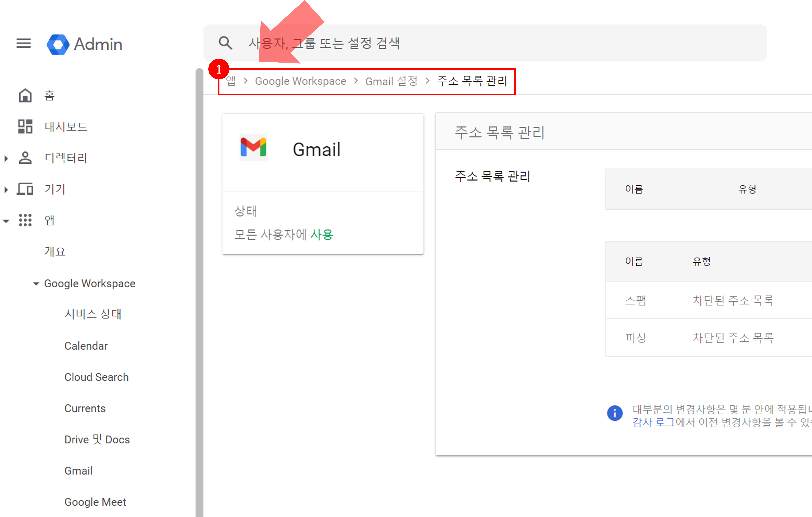Click the 앱 apps grid icon

(25, 220)
